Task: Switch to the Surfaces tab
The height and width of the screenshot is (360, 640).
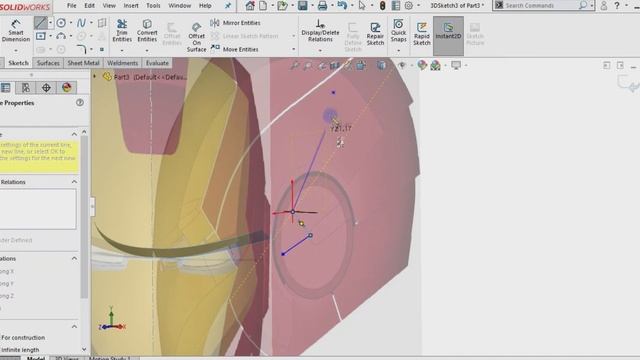Action: pos(48,63)
